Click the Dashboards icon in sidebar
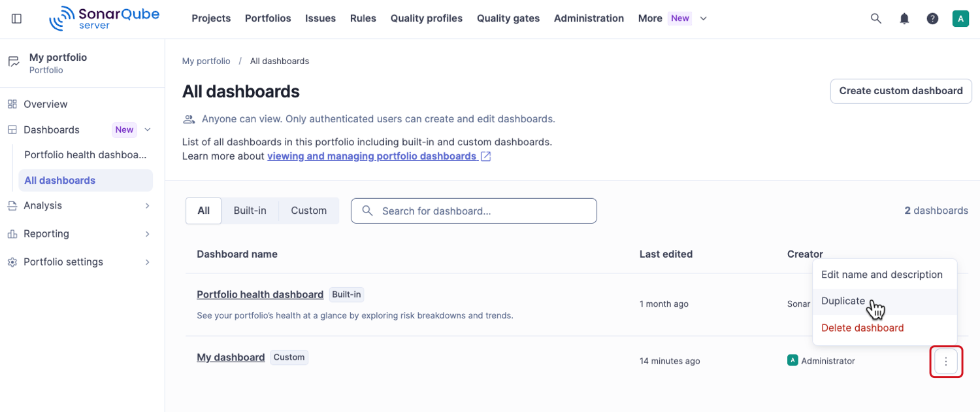Screen dimensions: 980x412 click(12, 129)
